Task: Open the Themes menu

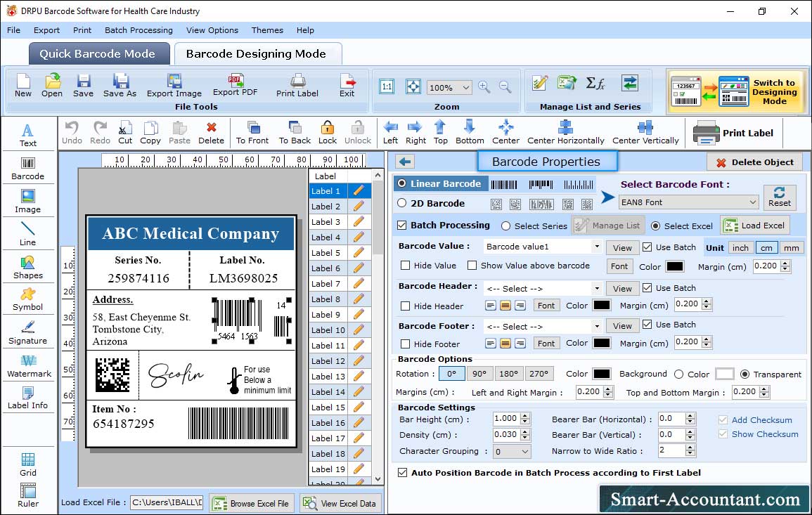Action: pyautogui.click(x=267, y=30)
